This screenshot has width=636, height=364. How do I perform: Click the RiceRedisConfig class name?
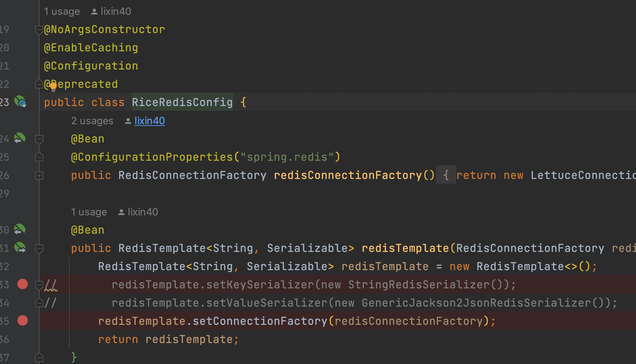click(182, 102)
